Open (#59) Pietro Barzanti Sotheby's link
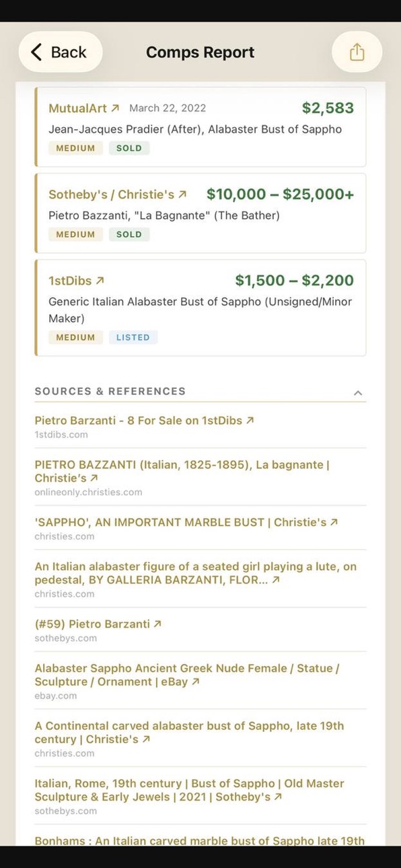 click(98, 624)
